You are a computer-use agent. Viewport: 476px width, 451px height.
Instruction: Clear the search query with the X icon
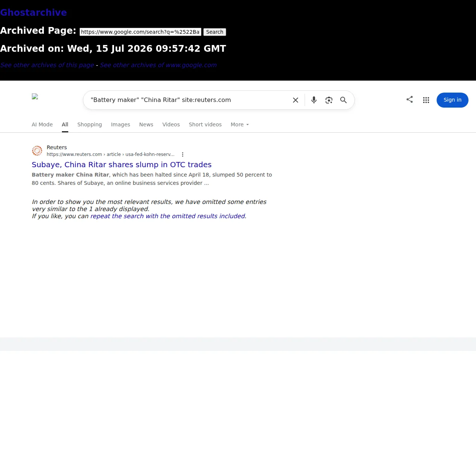coord(296,100)
